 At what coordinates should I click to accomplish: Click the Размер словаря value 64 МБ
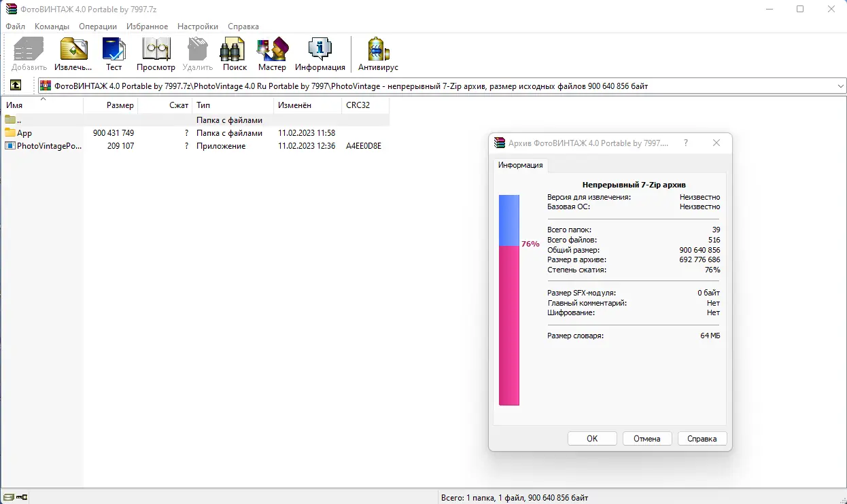pos(710,336)
